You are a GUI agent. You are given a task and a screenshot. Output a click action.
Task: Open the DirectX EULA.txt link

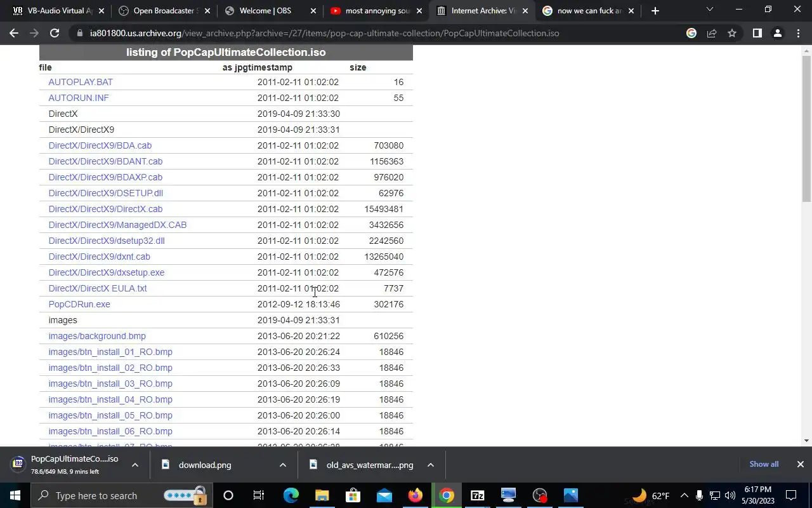[98, 288]
